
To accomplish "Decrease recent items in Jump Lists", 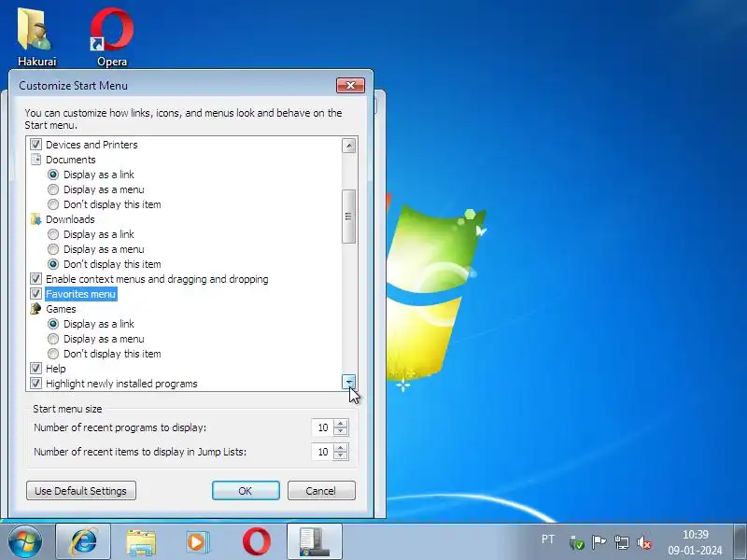I will (x=341, y=455).
